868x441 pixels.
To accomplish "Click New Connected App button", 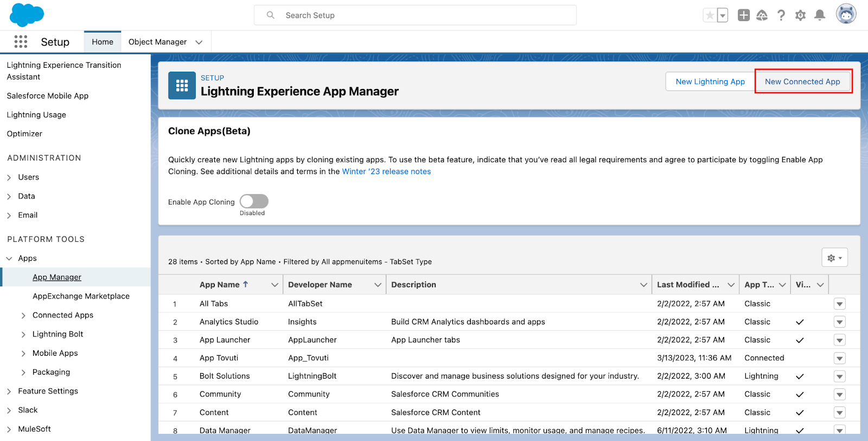I will tap(802, 81).
